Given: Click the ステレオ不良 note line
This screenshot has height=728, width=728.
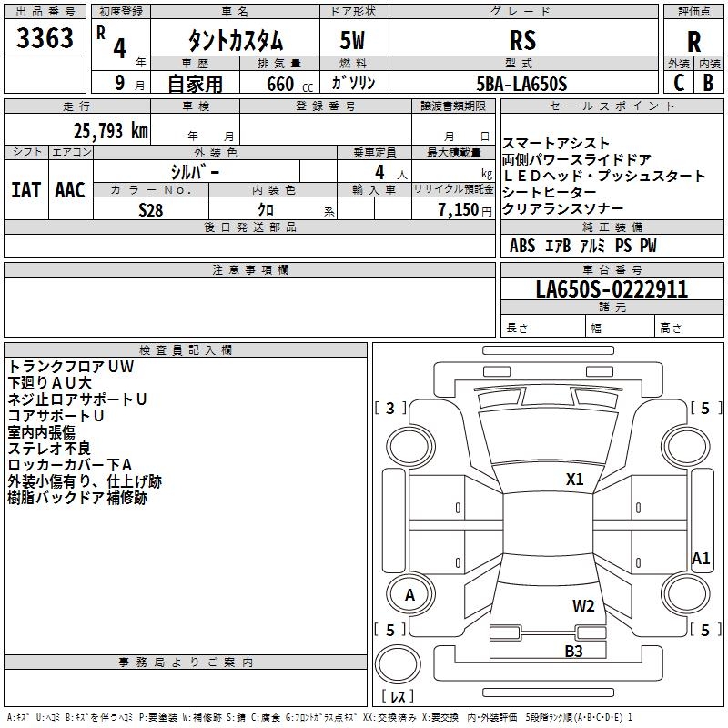Looking at the screenshot, I should tap(50, 449).
